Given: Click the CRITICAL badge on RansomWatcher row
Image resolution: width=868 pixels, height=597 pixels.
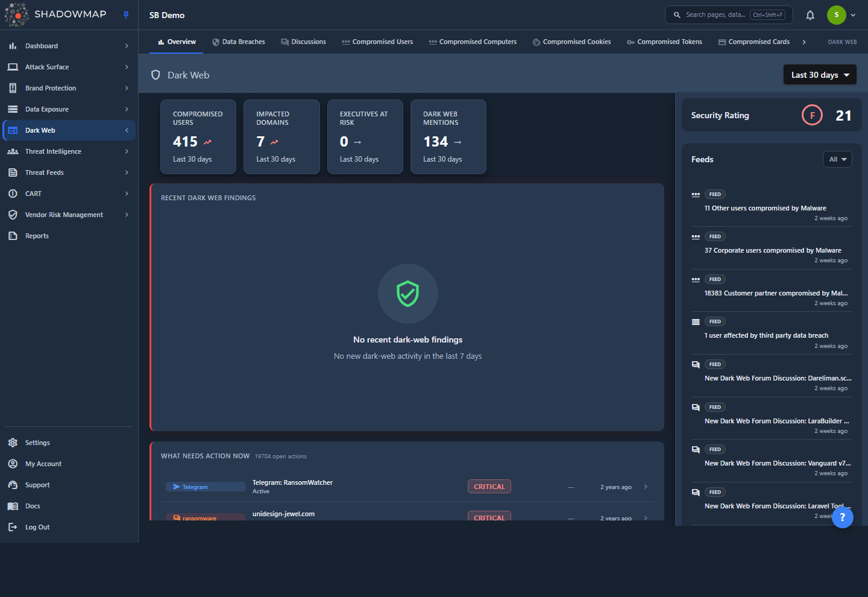Looking at the screenshot, I should [489, 487].
